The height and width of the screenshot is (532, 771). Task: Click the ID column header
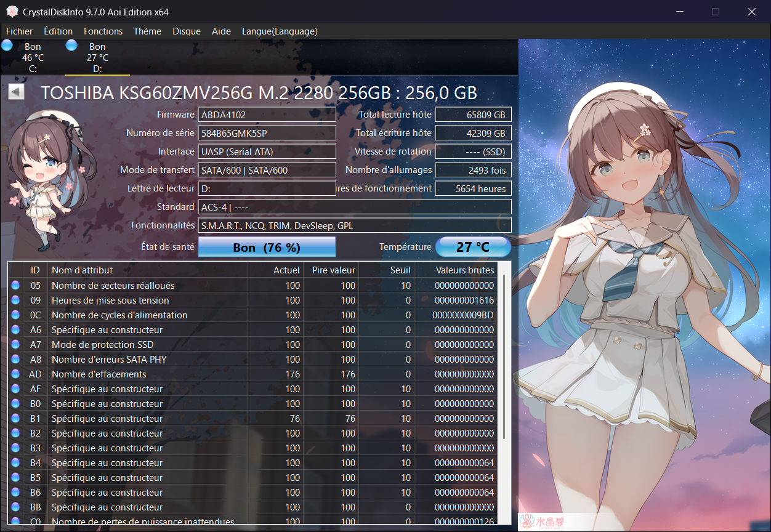point(35,270)
